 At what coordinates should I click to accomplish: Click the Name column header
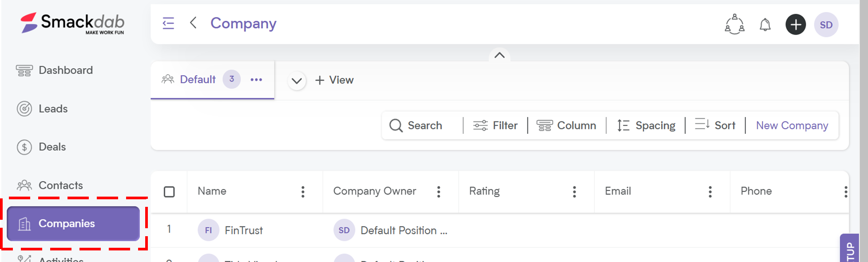click(212, 191)
